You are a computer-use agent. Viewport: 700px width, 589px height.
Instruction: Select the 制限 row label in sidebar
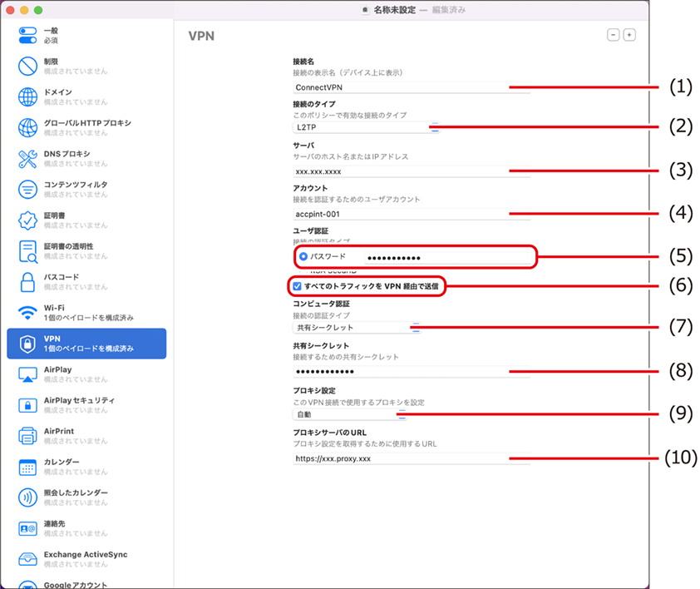[x=51, y=62]
